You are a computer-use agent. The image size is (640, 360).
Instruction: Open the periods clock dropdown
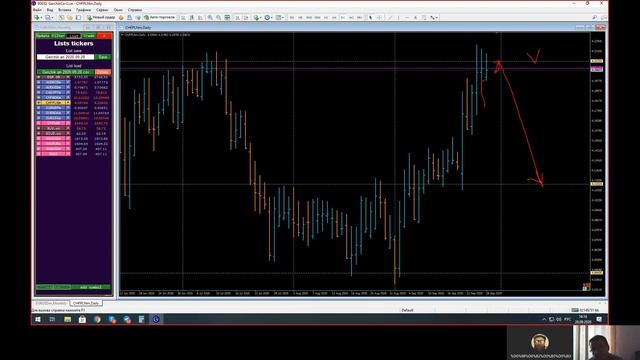coord(268,18)
